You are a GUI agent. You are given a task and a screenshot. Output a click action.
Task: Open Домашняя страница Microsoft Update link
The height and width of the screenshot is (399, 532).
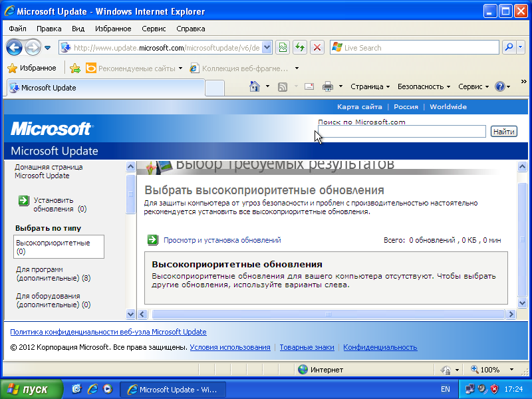49,172
